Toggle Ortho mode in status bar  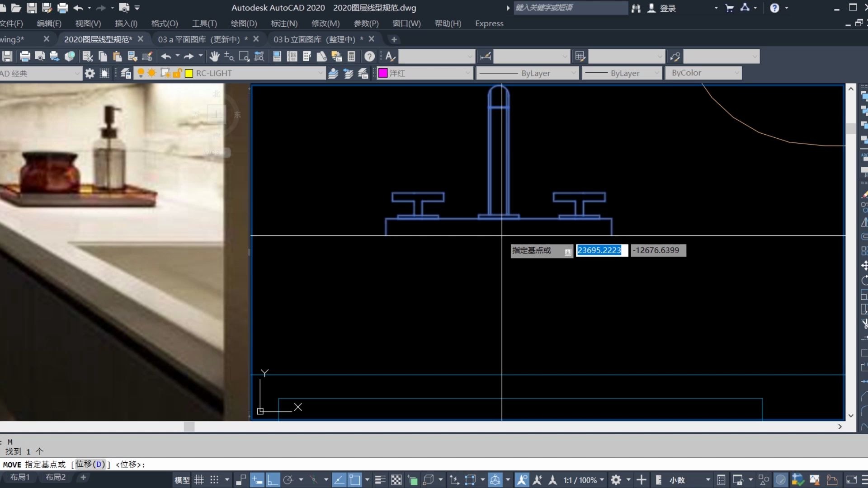pos(273,480)
